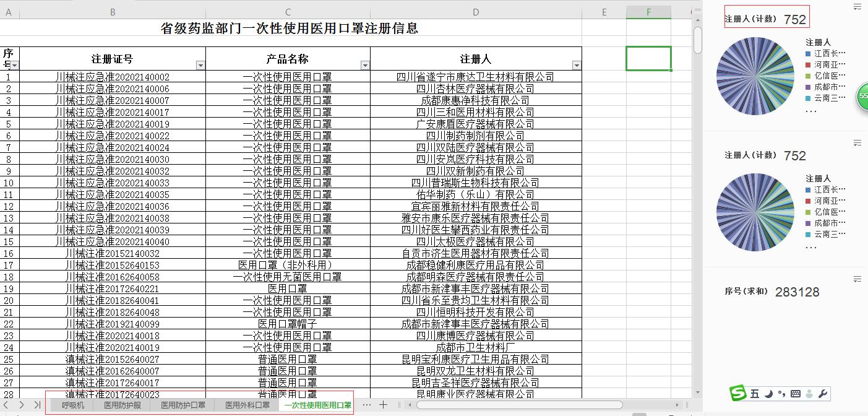Toggle Sogou moon half-width mode icon

pyautogui.click(x=768, y=393)
